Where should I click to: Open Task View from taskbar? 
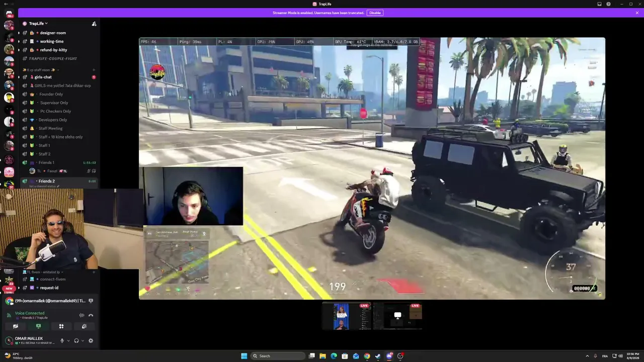(x=312, y=356)
